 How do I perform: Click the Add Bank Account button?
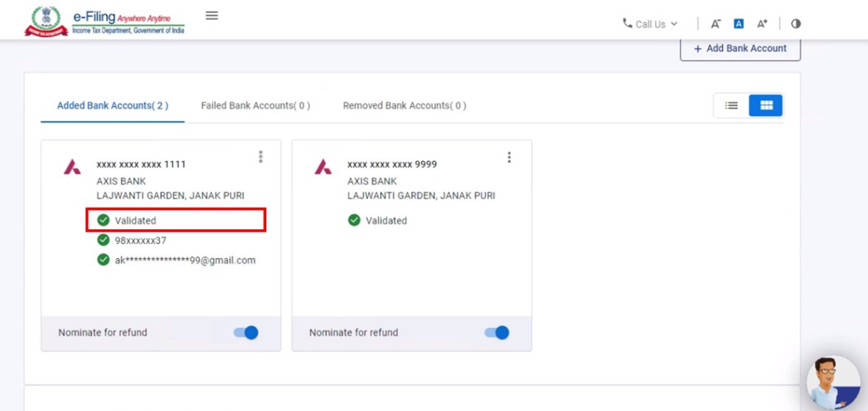click(740, 49)
